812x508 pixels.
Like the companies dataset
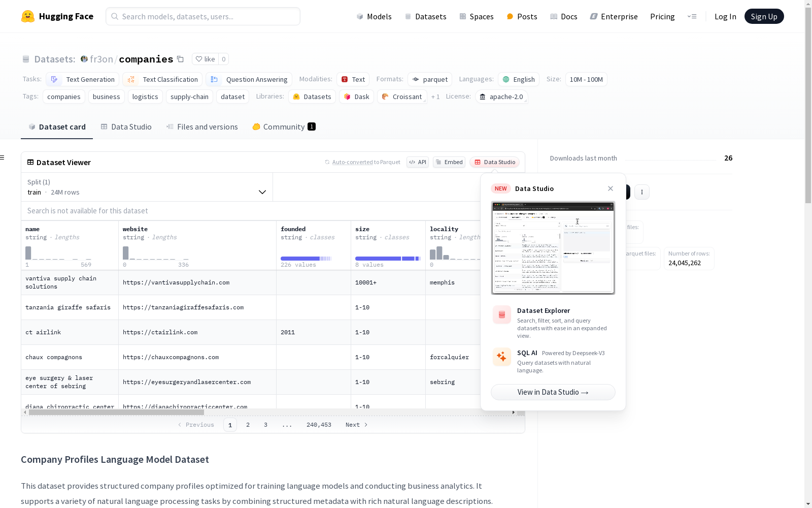point(205,59)
